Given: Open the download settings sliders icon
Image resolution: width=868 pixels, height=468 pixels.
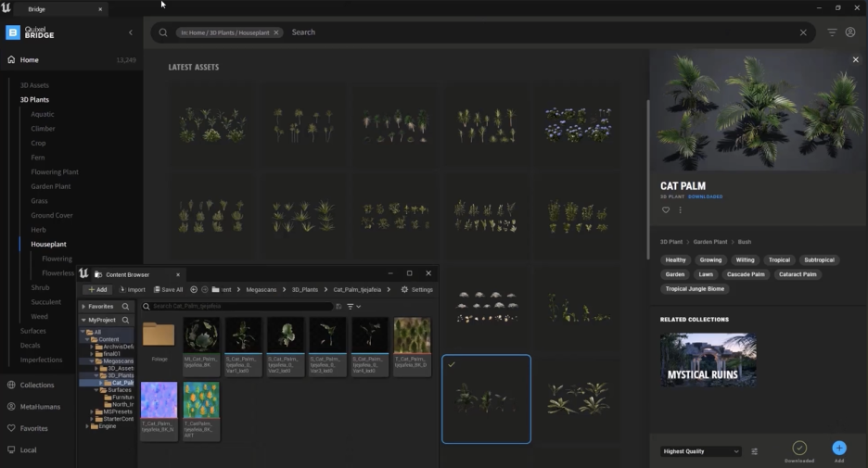Looking at the screenshot, I should tap(754, 451).
